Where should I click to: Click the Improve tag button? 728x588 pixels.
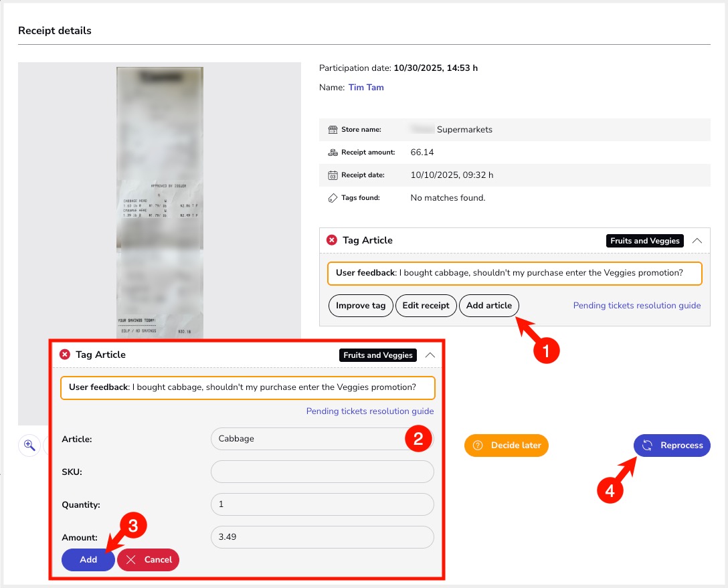click(361, 306)
